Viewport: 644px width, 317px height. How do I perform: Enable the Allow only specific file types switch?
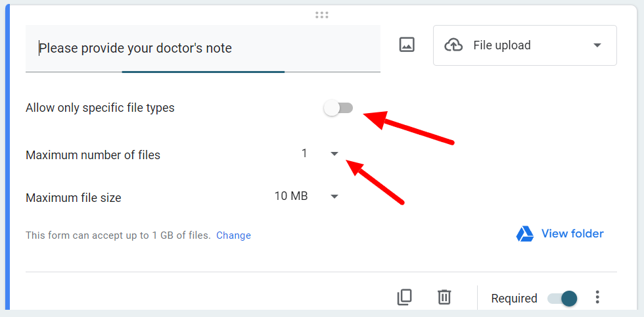338,108
